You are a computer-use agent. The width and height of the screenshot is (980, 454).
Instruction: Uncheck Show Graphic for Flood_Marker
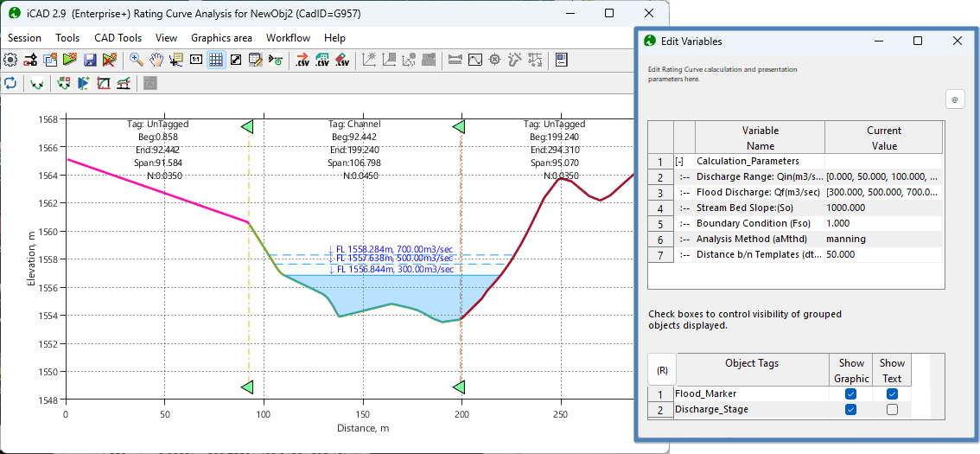point(850,394)
